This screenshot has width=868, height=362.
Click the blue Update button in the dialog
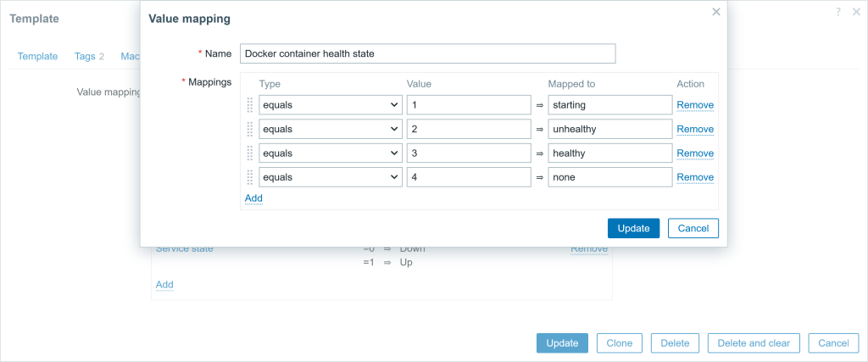point(633,228)
